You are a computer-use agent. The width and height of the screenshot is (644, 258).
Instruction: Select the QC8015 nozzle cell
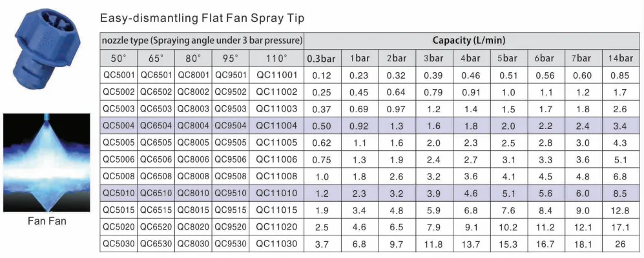coord(193,210)
